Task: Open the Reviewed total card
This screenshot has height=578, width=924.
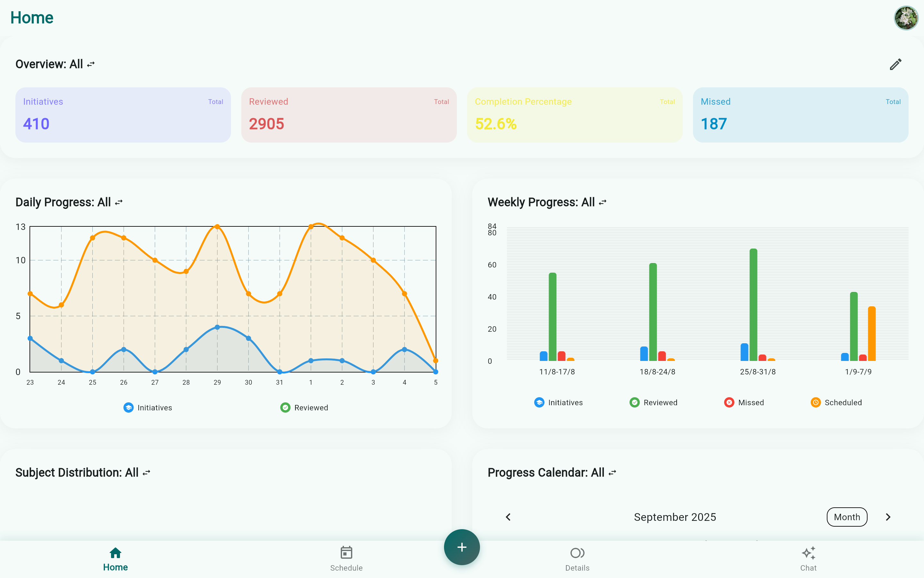Action: tap(349, 115)
